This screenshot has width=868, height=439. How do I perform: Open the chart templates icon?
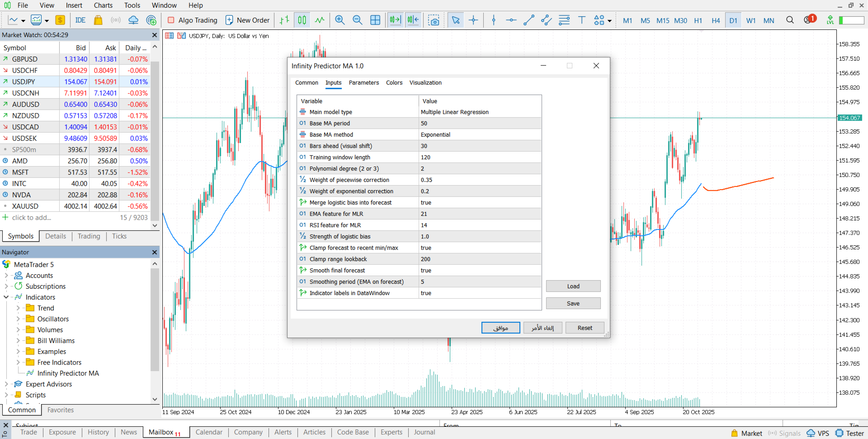[36, 20]
